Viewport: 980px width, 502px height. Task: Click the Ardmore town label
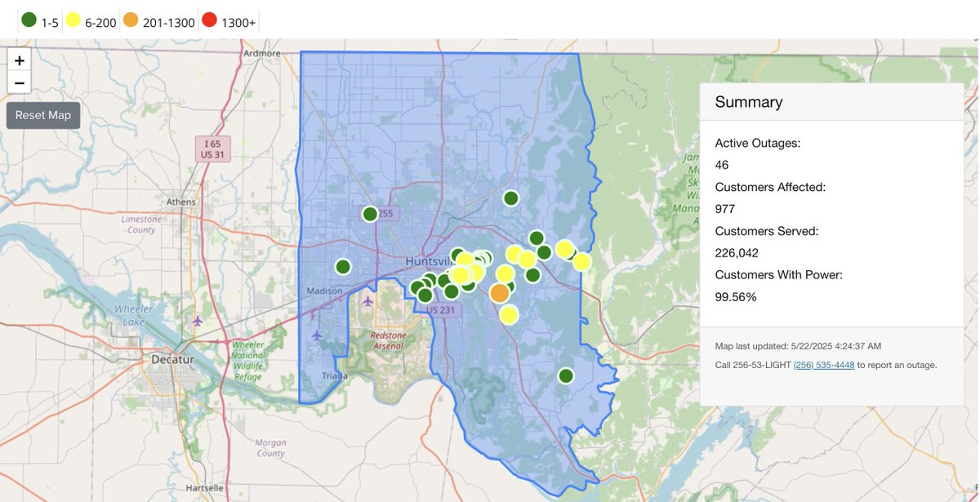(x=262, y=53)
